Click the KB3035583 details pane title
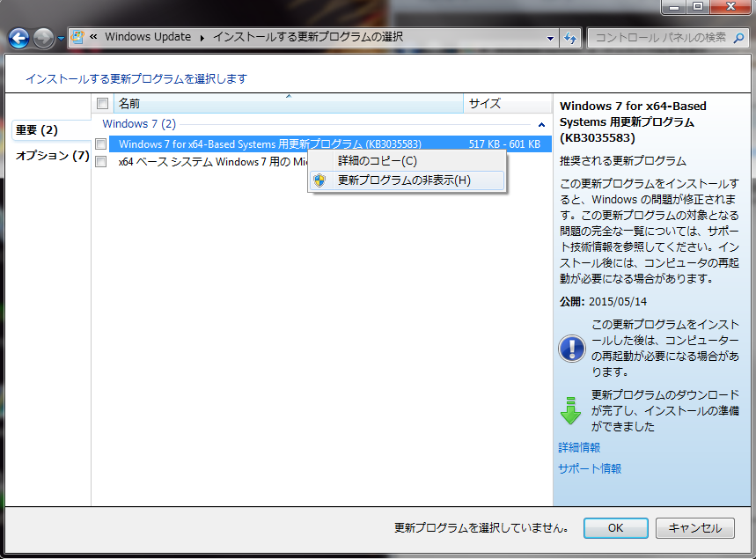Image resolution: width=756 pixels, height=559 pixels. coord(633,122)
